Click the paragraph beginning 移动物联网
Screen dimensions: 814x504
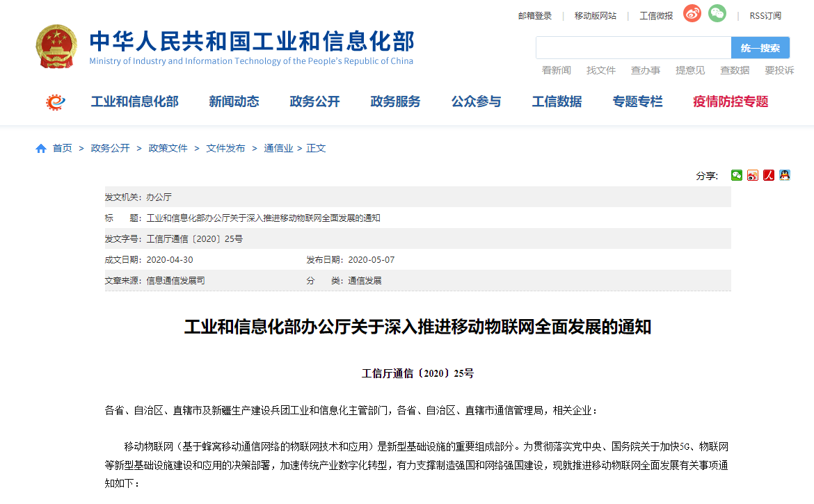coord(416,465)
